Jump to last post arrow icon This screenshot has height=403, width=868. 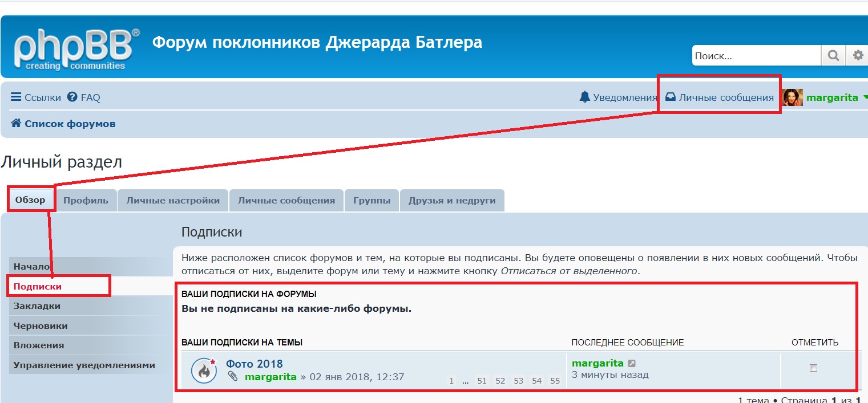632,364
